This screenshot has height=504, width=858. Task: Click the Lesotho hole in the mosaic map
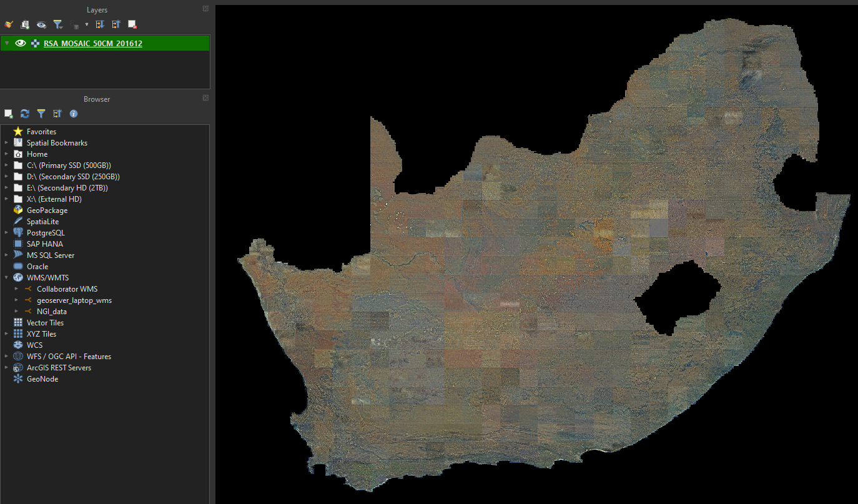[x=678, y=299]
